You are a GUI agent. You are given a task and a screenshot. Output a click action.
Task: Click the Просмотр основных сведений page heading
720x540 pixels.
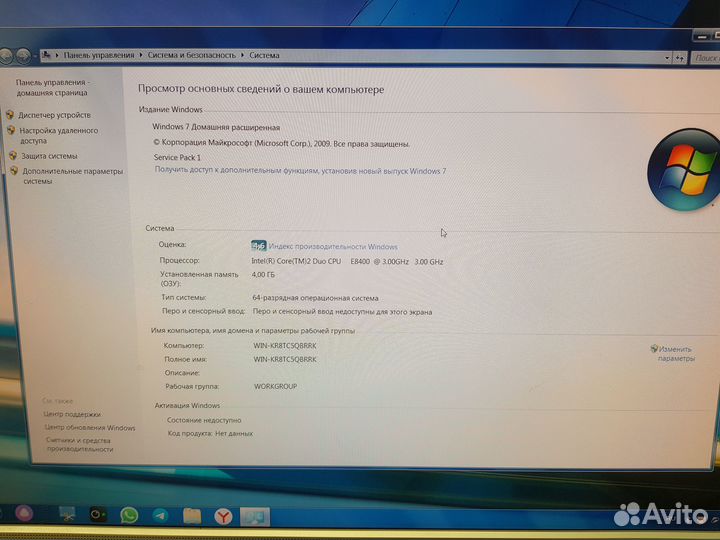coord(261,89)
